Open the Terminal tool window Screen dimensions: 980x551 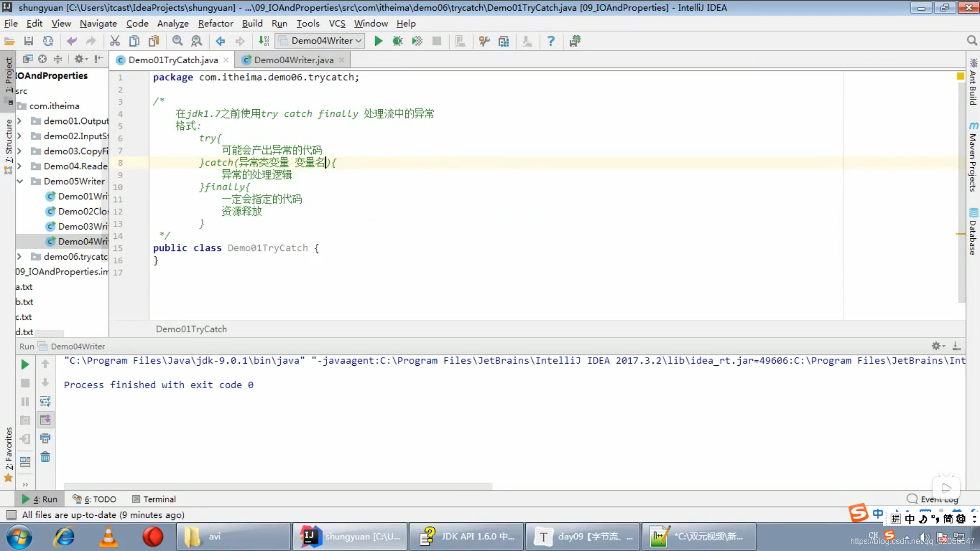[154, 499]
